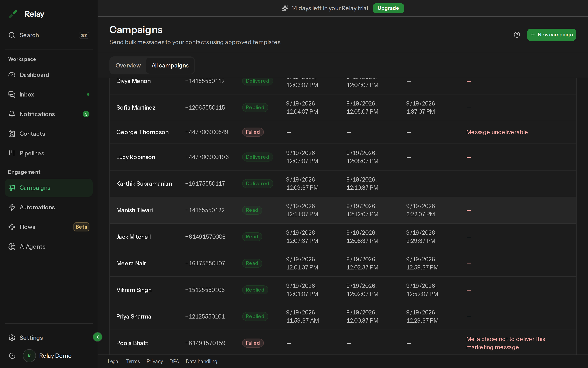Open Flows section

tap(49, 227)
